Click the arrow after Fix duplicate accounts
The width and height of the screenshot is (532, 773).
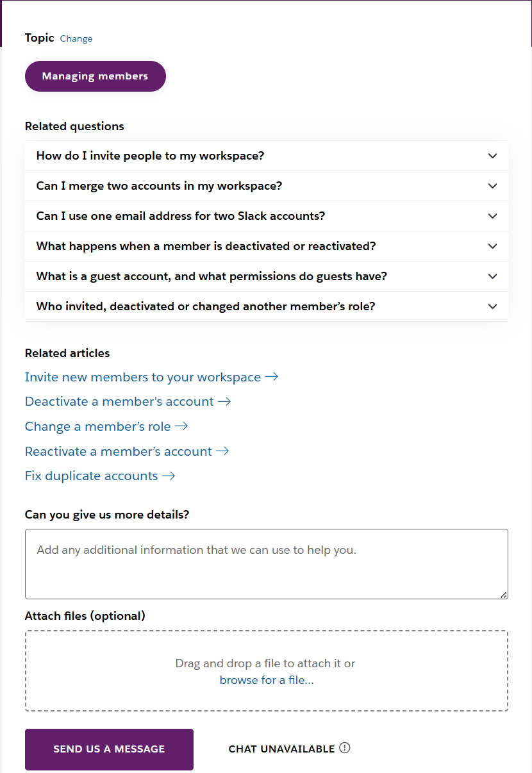point(169,476)
